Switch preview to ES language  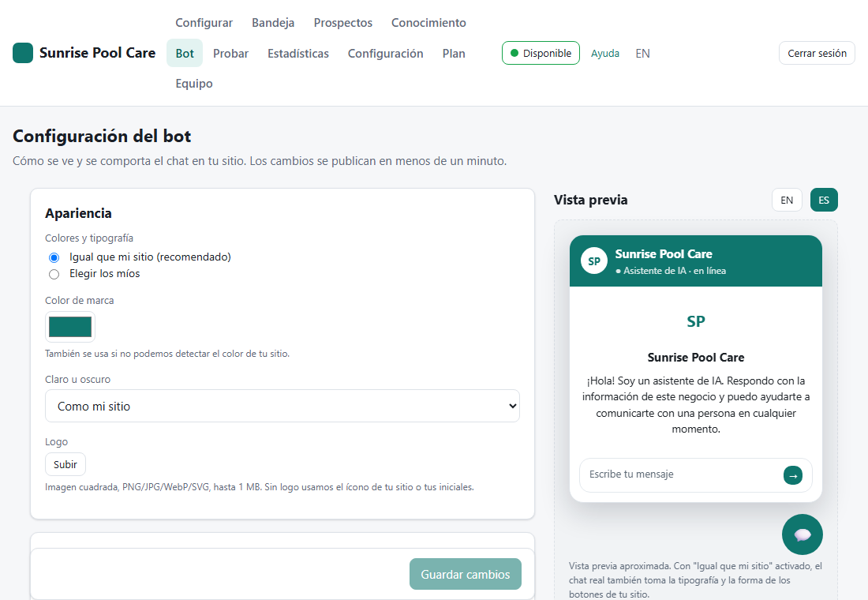824,200
